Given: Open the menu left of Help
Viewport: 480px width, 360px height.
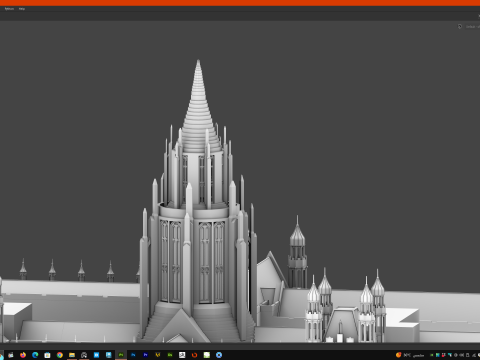Looking at the screenshot, I should 9,9.
